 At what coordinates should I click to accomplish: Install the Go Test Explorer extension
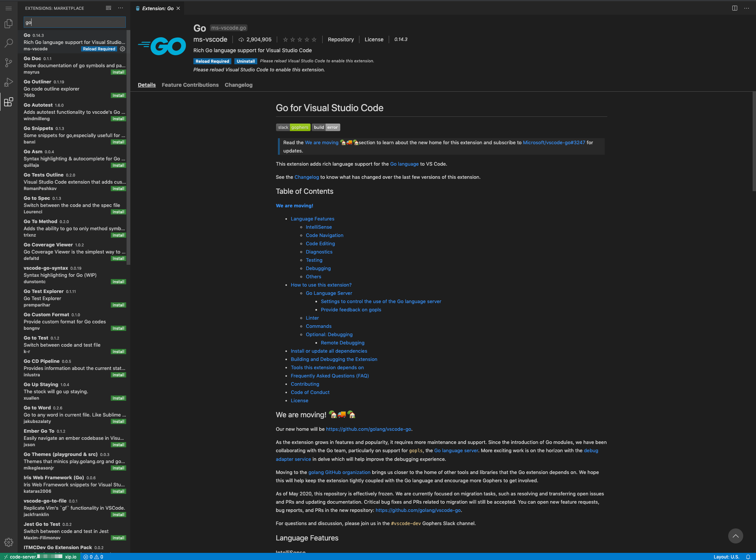(x=118, y=305)
